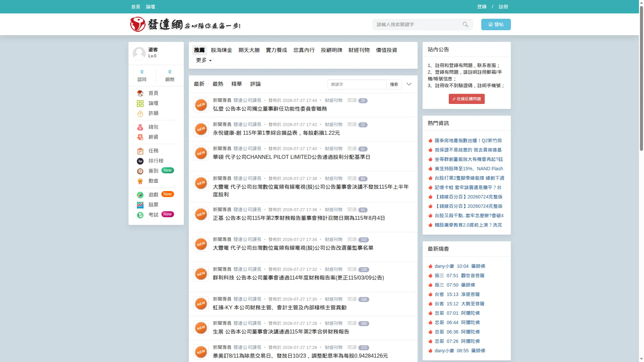Open the 勳章 medal icon
Image resolution: width=644 pixels, height=362 pixels.
tap(140, 181)
